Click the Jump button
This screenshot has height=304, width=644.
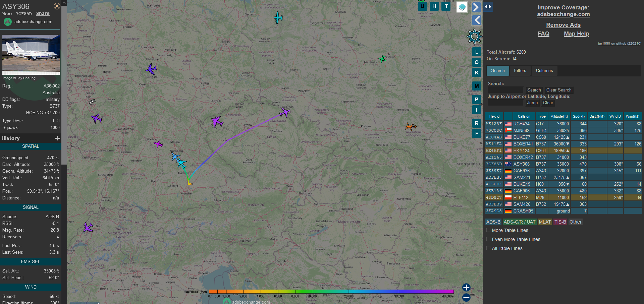pyautogui.click(x=532, y=103)
